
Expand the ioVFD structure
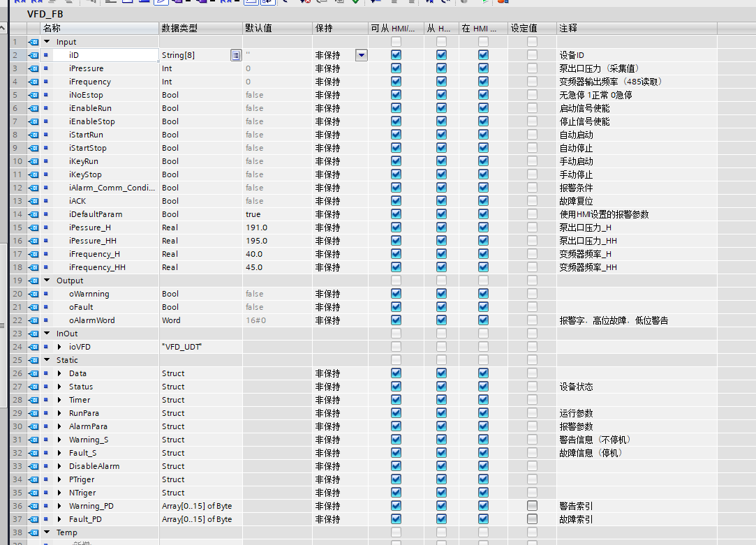pyautogui.click(x=59, y=347)
